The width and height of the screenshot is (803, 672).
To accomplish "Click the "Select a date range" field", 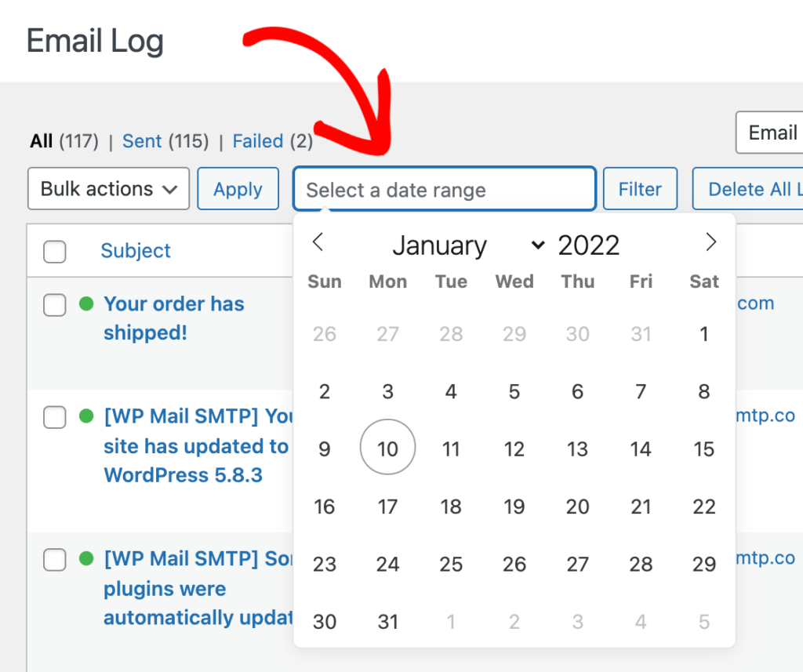I will point(444,188).
